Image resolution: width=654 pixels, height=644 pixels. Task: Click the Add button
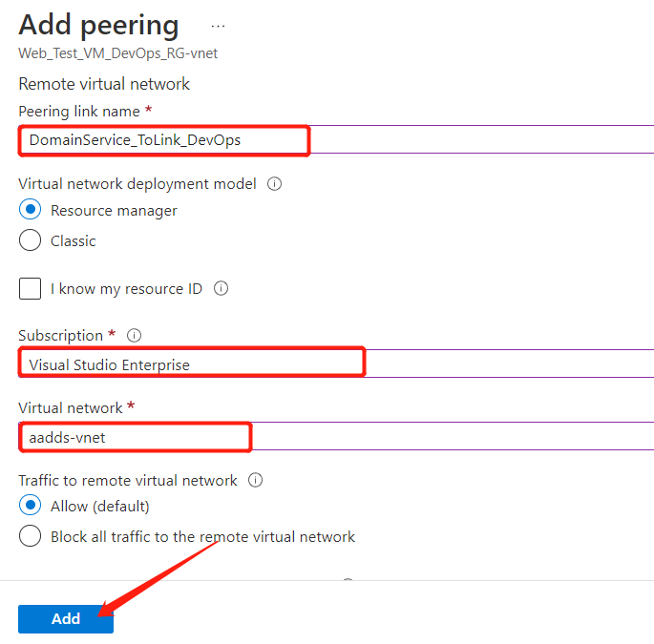(x=66, y=619)
